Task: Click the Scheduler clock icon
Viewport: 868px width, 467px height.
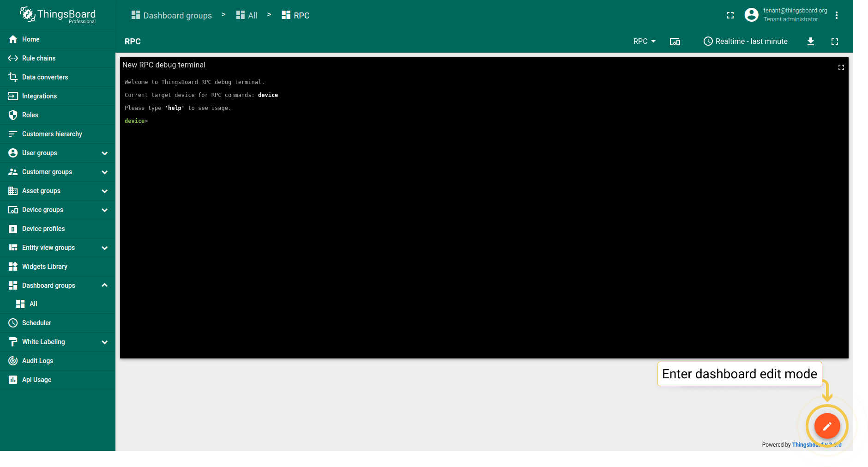Action: 13,323
